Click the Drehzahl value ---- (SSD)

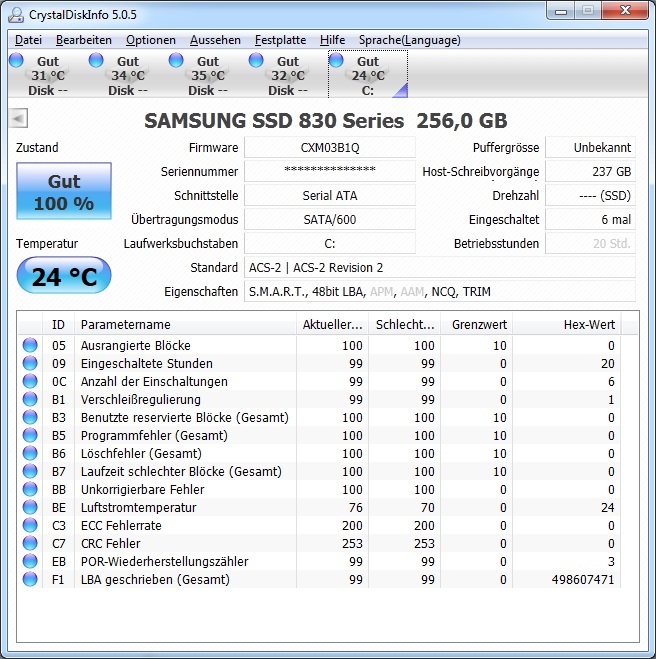tap(590, 195)
